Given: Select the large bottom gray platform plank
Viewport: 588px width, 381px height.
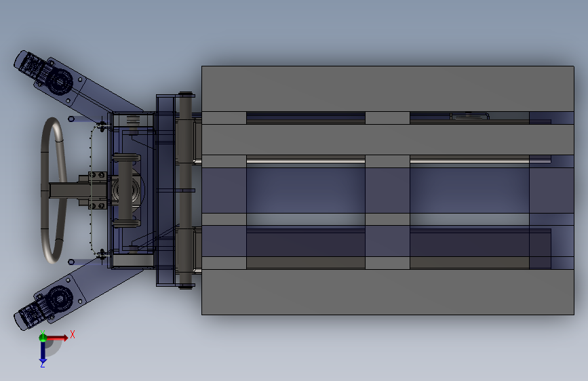Looking at the screenshot, I should click(388, 292).
